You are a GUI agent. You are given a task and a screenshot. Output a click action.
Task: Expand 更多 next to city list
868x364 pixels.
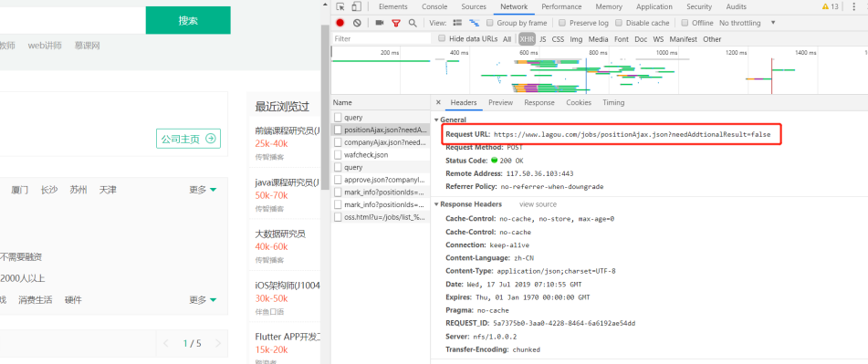tap(203, 190)
